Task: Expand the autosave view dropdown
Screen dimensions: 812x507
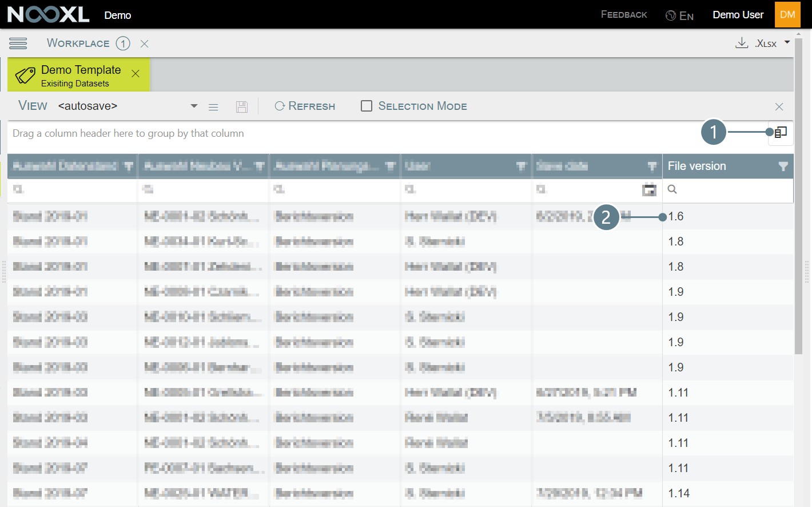Action: pyautogui.click(x=194, y=106)
